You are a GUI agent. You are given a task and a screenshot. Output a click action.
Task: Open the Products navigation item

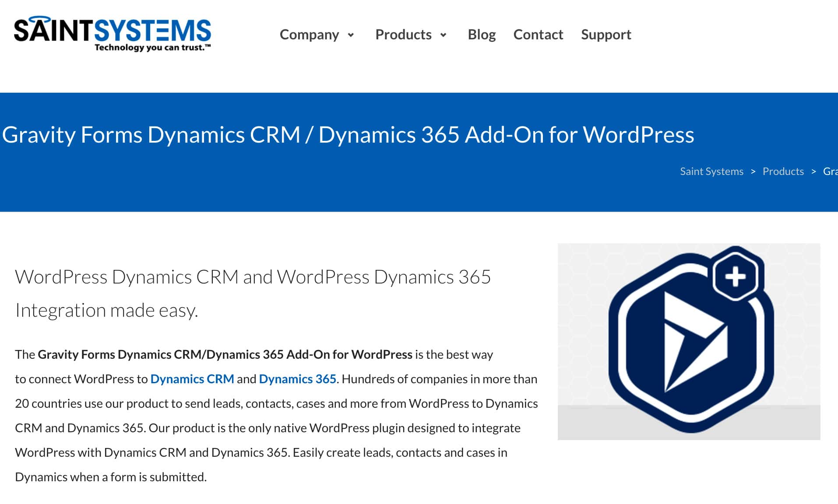403,35
